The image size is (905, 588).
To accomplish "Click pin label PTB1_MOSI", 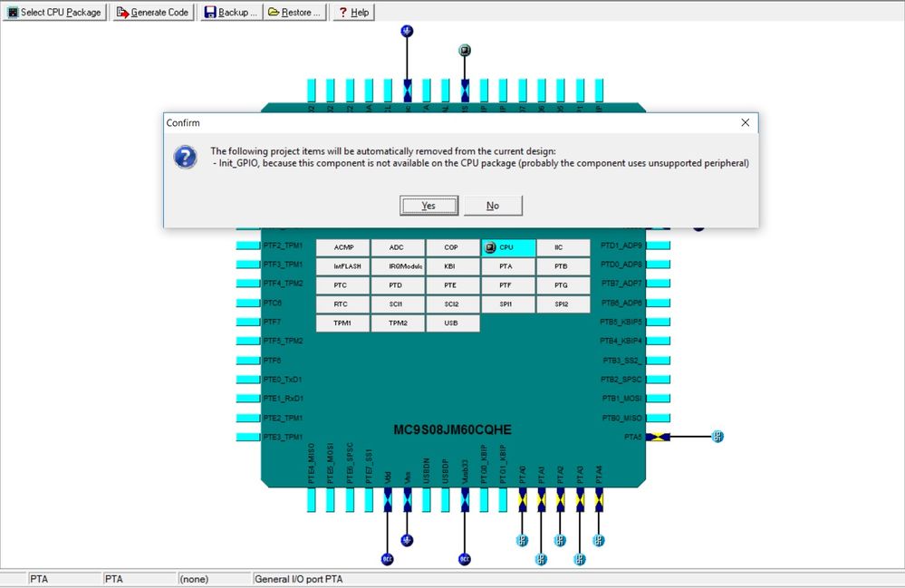I will [621, 399].
